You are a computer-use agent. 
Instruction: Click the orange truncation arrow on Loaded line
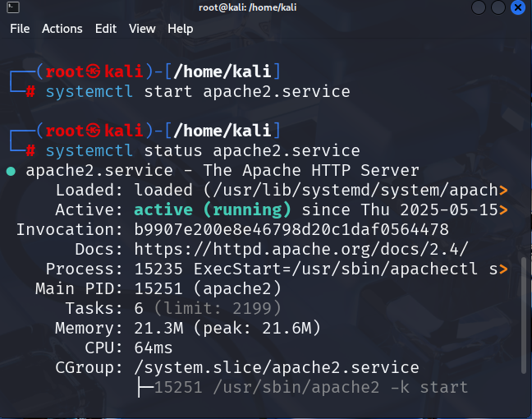pos(503,191)
